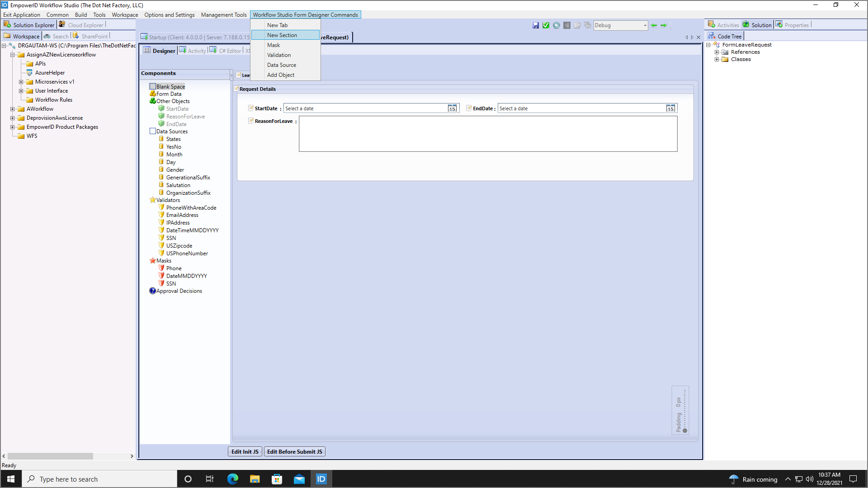Click inside the ReasonForLeave text area
Screen dimensions: 868x488
[488, 134]
